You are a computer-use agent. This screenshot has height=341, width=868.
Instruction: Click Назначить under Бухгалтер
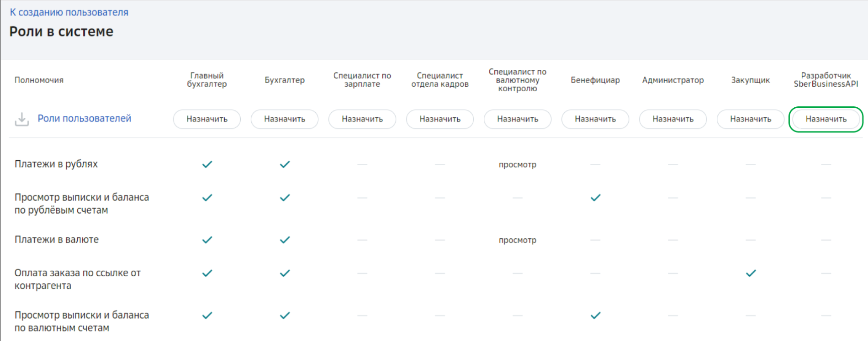point(285,119)
